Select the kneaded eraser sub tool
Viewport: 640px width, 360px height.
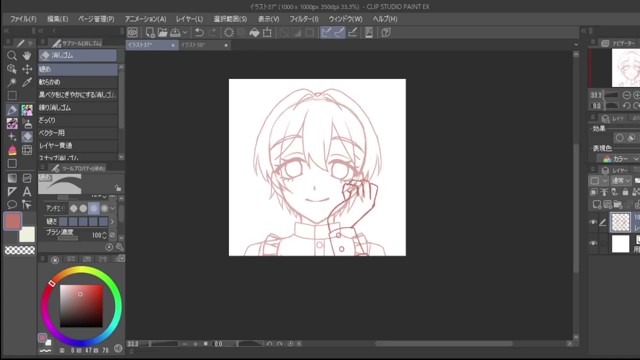pyautogui.click(x=78, y=108)
